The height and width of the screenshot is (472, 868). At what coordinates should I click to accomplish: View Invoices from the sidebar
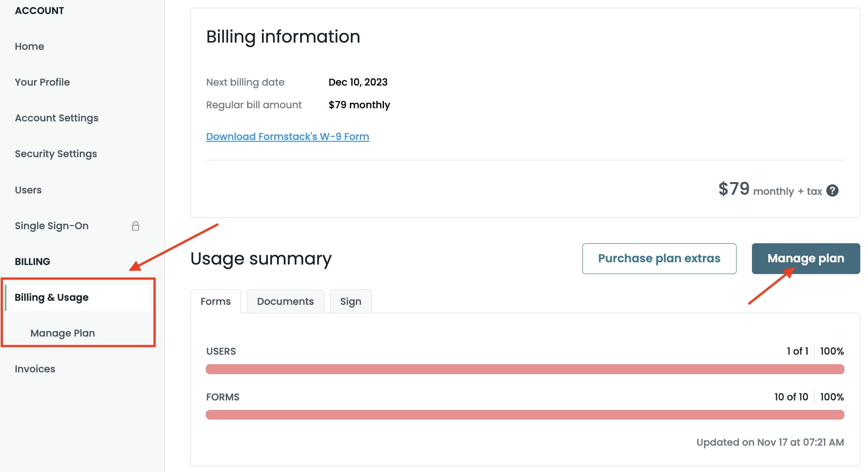35,369
